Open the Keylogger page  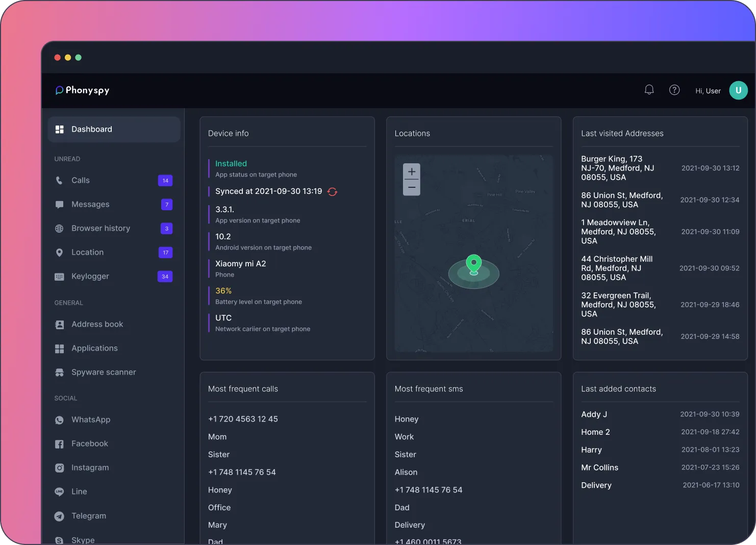point(90,277)
